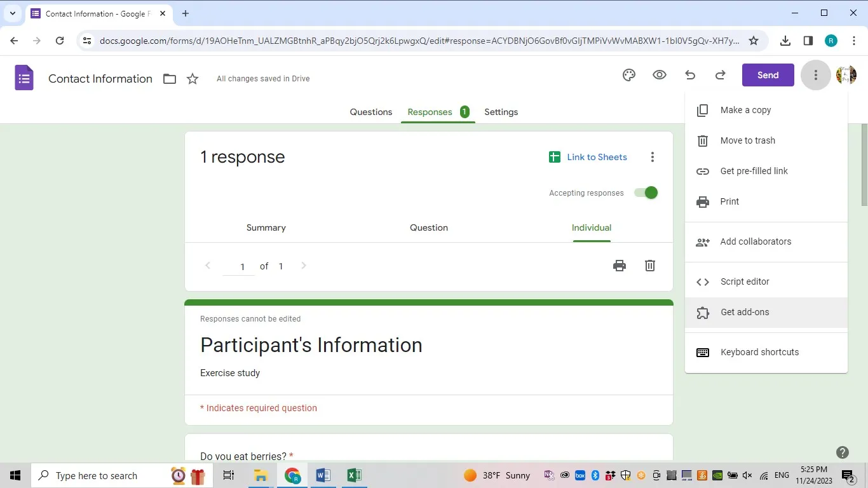Mute system volume in the tray
Screen dimensions: 868x488
747,475
